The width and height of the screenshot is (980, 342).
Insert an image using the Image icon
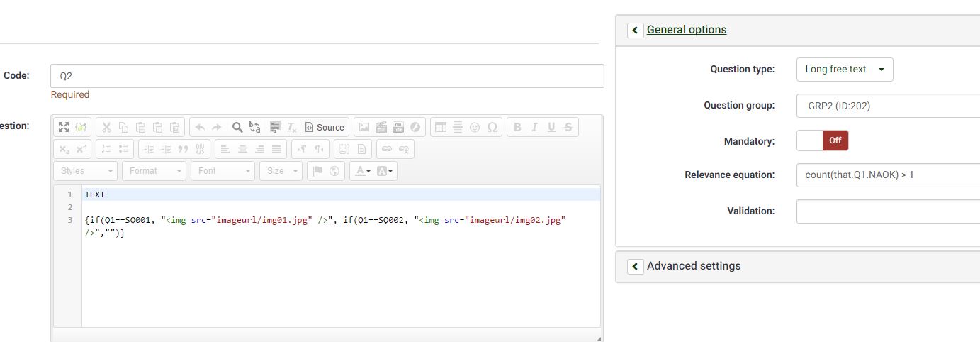(364, 127)
